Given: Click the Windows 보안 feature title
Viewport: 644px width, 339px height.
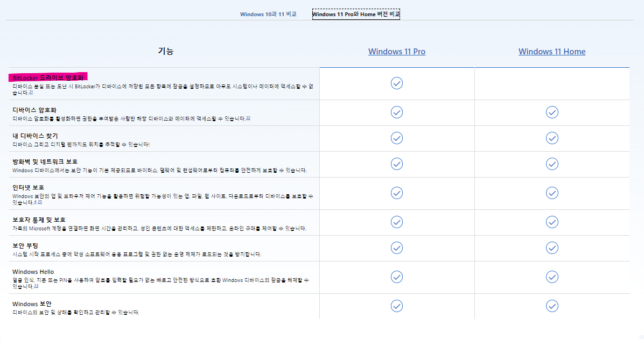Looking at the screenshot, I should coord(32,304).
